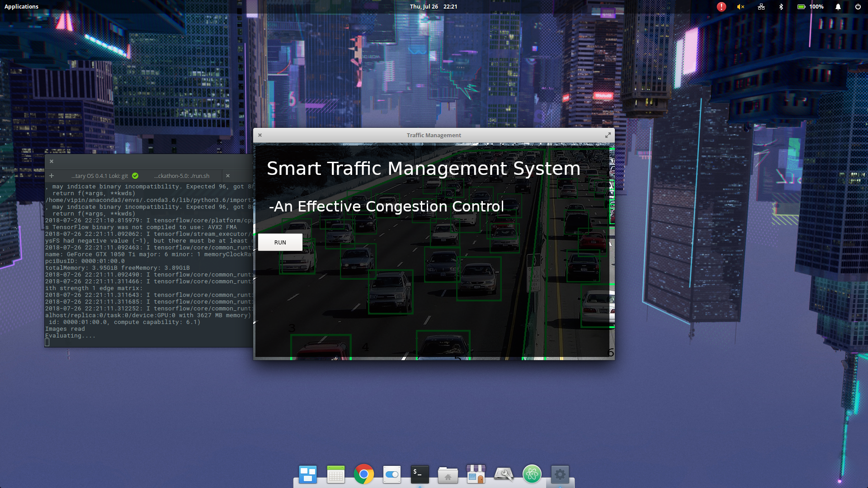Screen dimensions: 868x488
Task: Open the date and time indicator
Action: pyautogui.click(x=433, y=6)
